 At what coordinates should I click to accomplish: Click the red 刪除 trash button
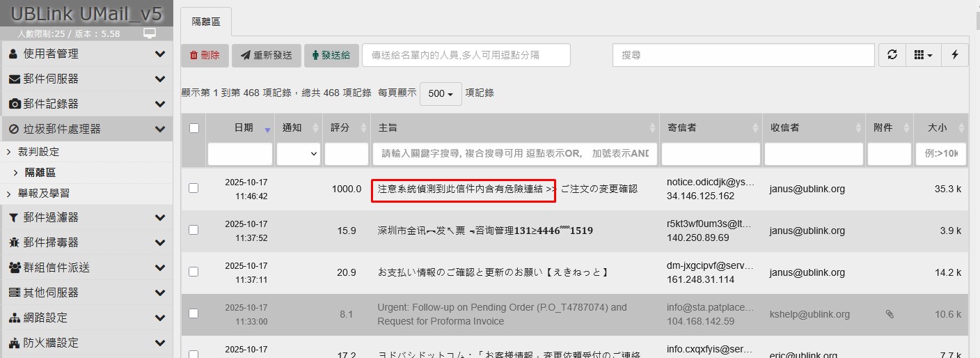[x=205, y=55]
